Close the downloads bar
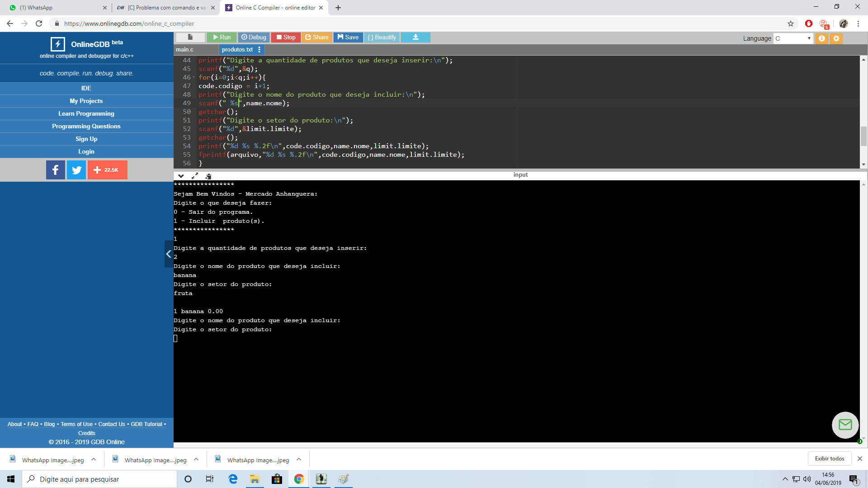Image resolution: width=868 pixels, height=488 pixels. [860, 459]
